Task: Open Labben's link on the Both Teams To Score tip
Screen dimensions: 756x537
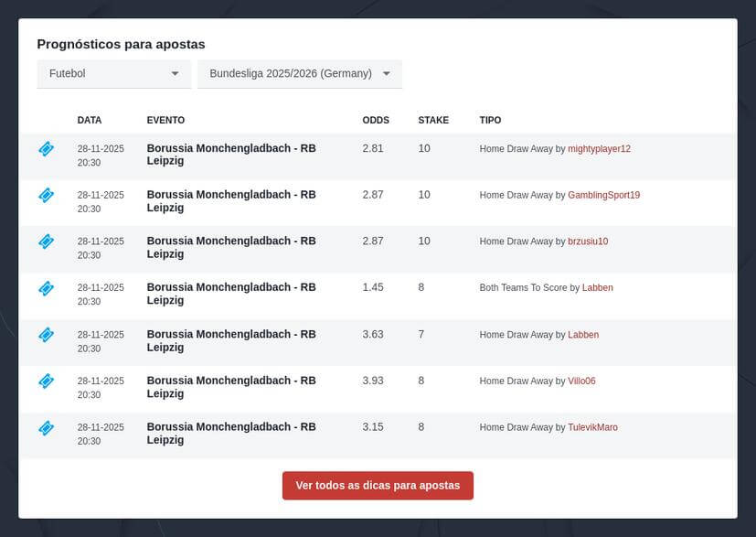Action: pos(597,288)
